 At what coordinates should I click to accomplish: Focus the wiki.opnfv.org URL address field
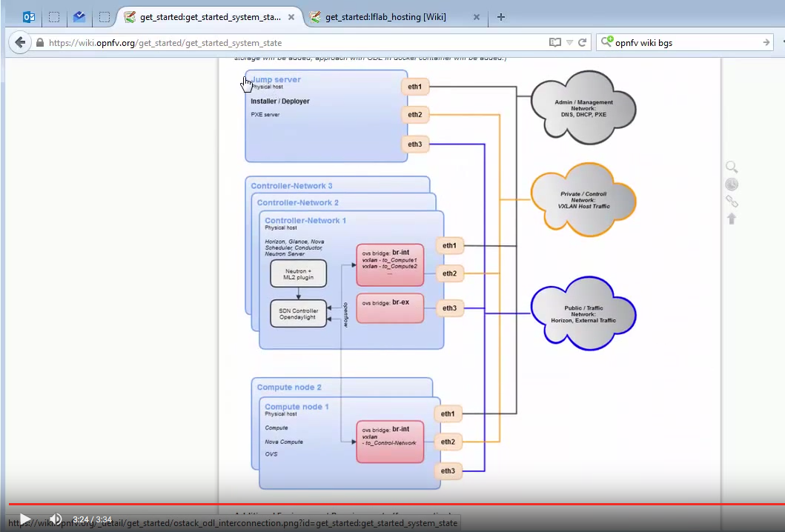coord(295,42)
